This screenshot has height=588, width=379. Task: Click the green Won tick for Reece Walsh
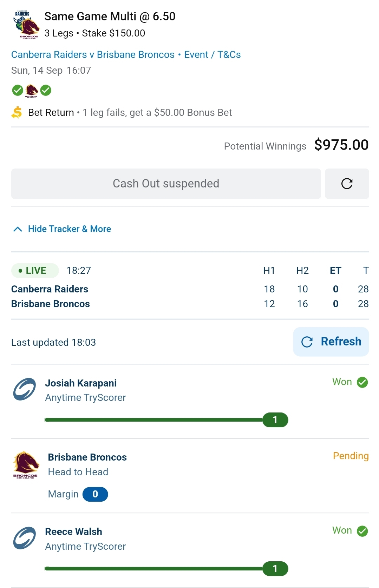(x=362, y=531)
